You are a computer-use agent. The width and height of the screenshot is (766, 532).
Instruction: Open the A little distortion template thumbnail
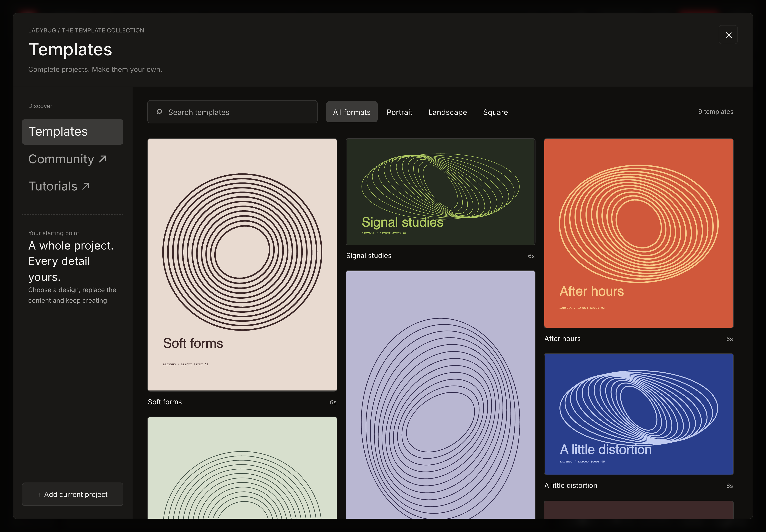coord(639,414)
